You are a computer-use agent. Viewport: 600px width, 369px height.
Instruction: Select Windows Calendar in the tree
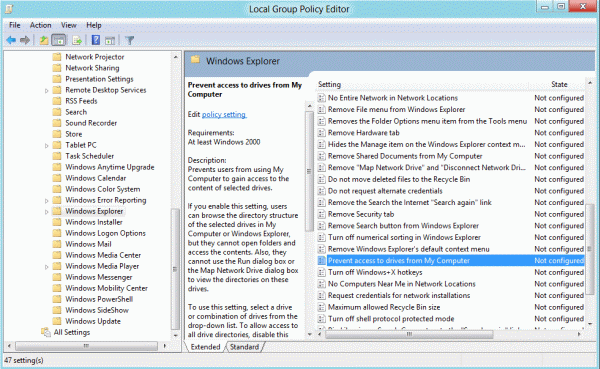pos(96,178)
